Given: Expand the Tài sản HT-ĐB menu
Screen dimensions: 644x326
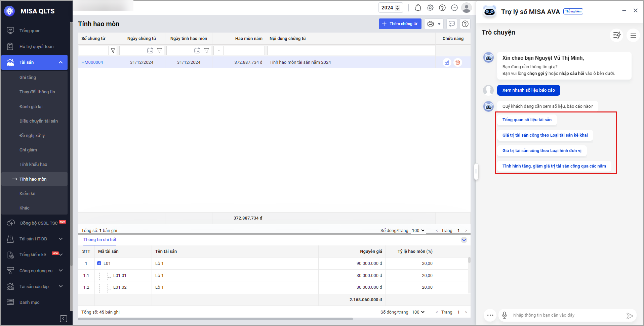Looking at the screenshot, I should click(61, 239).
